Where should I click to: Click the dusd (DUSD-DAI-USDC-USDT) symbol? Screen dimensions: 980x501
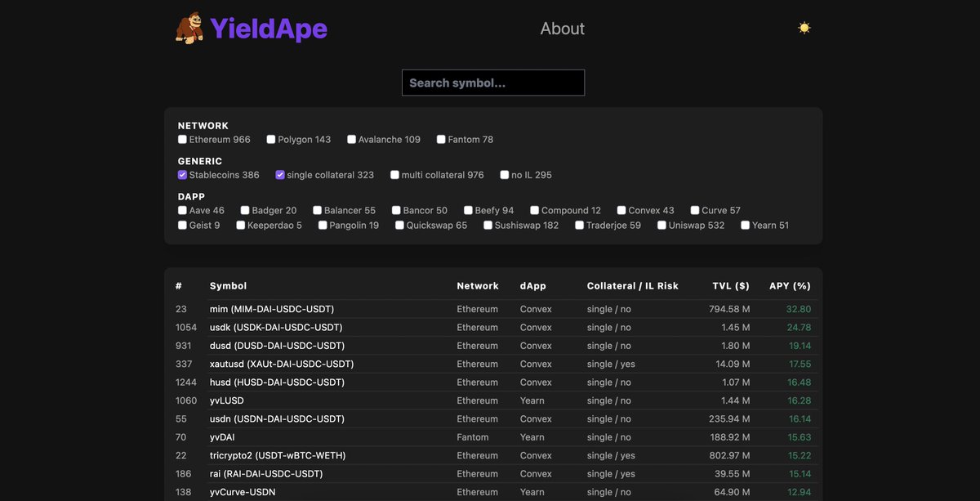tap(278, 346)
